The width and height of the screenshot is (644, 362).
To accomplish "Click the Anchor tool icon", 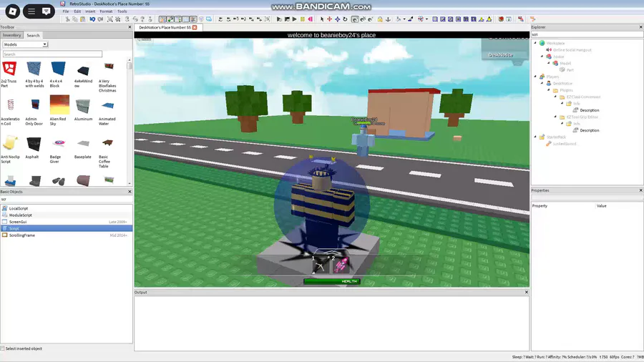I will click(x=388, y=19).
